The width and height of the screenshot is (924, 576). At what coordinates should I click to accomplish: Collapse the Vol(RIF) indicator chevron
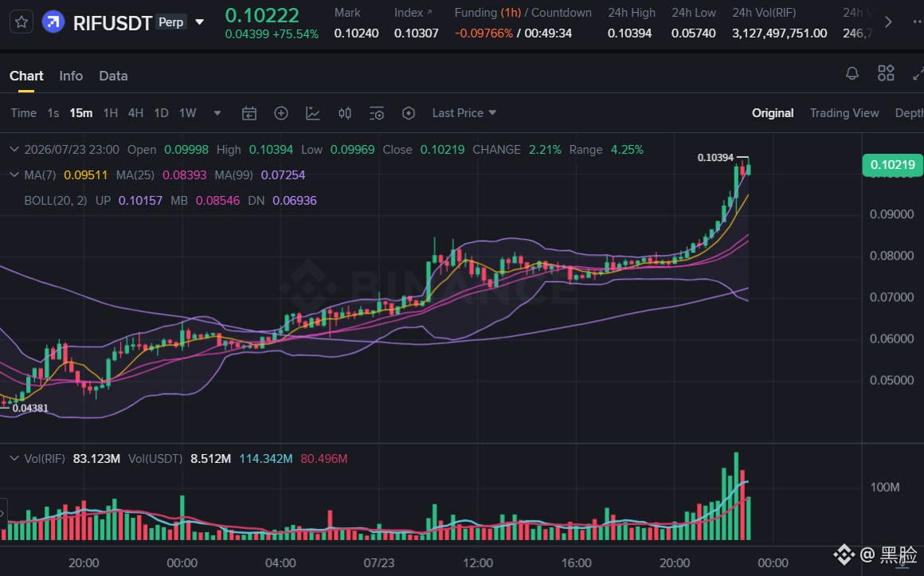click(14, 459)
